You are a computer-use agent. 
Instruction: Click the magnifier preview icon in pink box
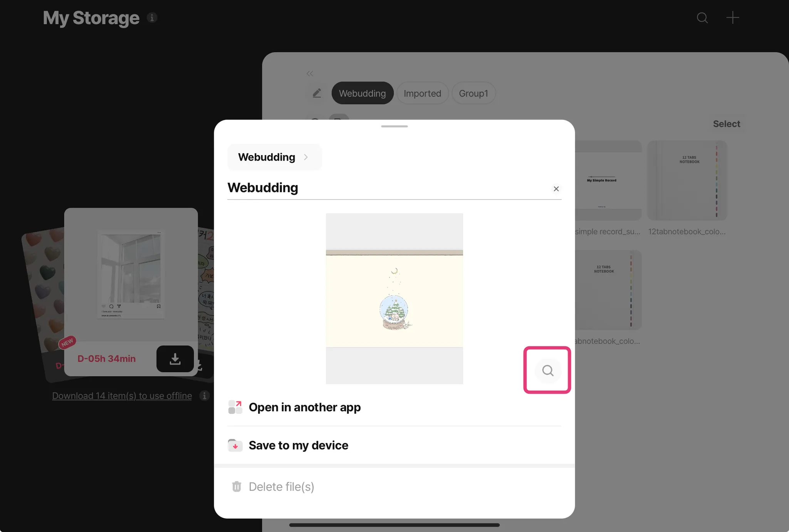coord(547,370)
